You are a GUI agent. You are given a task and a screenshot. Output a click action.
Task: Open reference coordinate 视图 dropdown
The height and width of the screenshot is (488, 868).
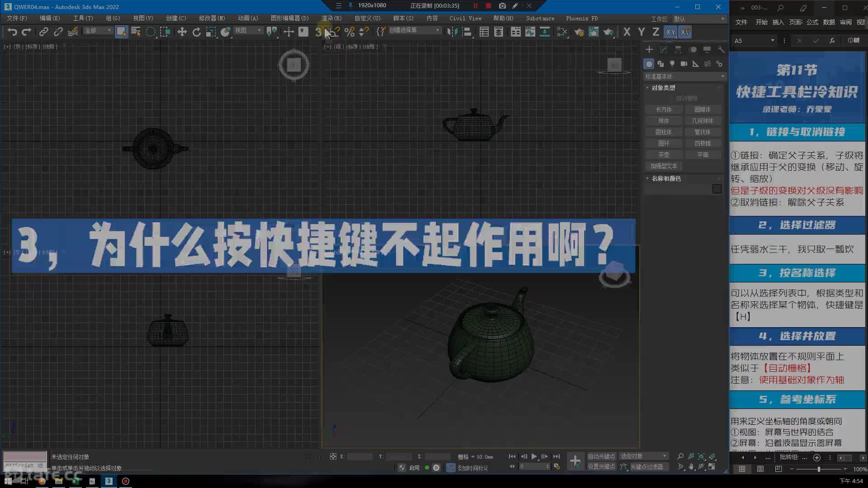248,30
